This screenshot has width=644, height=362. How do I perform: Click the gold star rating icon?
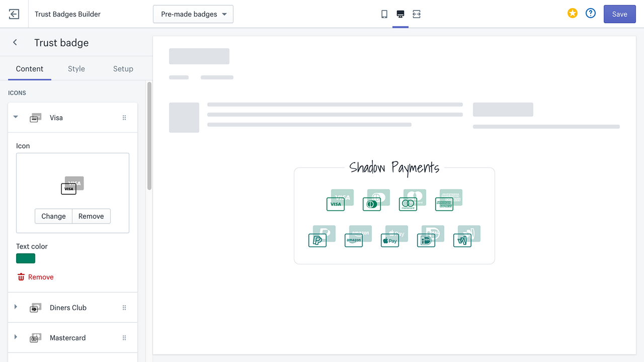[x=573, y=14]
